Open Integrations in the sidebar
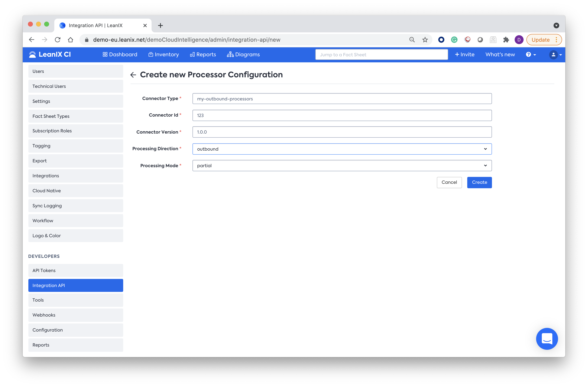588x387 pixels. coord(76,176)
